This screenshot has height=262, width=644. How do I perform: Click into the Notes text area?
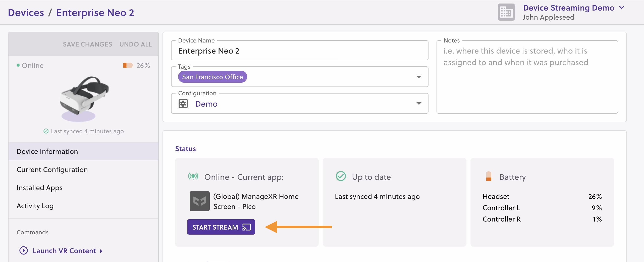point(527,77)
